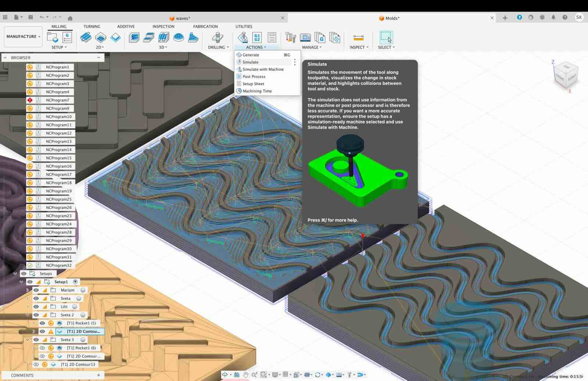Activate Sveta 2 folder radio button

tap(83, 315)
